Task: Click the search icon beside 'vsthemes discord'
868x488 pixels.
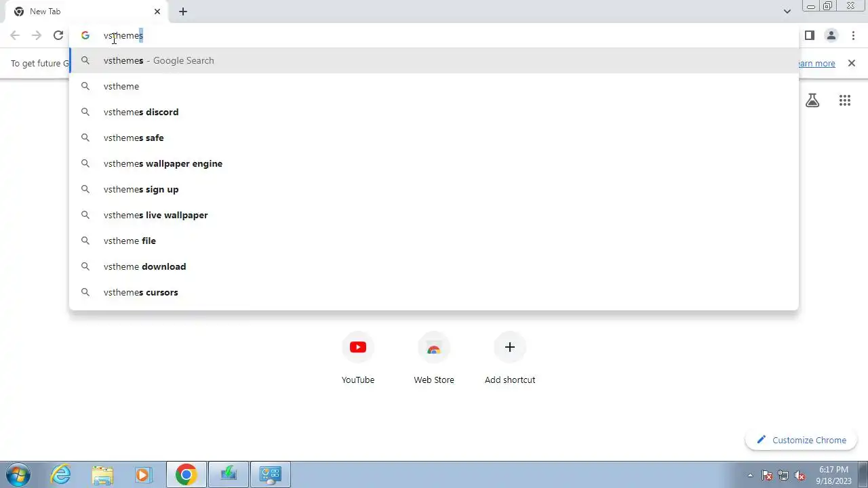Action: 85,112
